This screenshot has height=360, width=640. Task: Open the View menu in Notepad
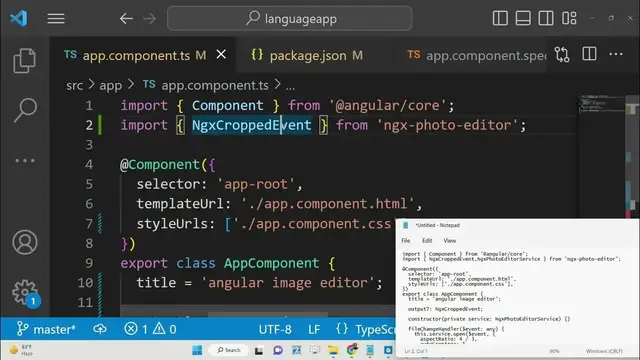click(x=450, y=241)
